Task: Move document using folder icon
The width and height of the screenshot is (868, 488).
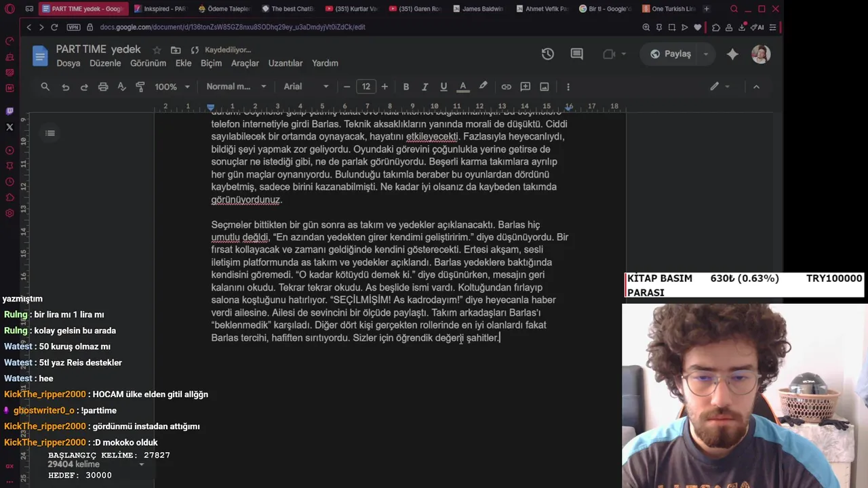Action: click(x=176, y=50)
